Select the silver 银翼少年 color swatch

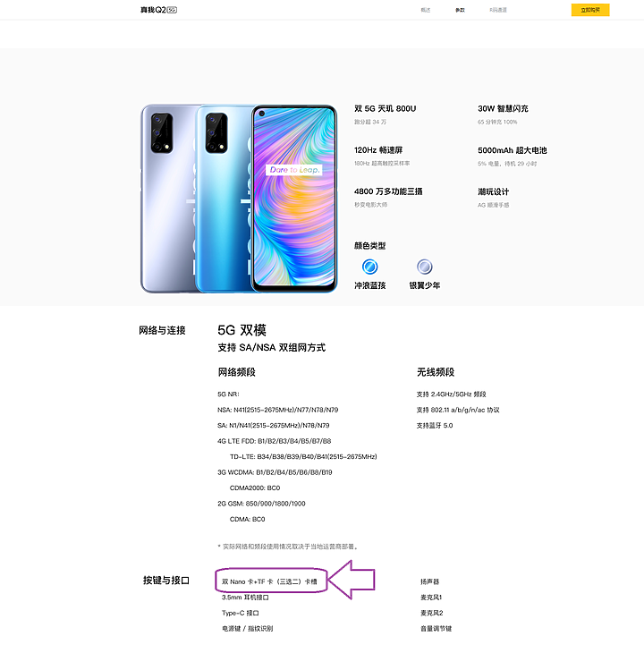[425, 267]
